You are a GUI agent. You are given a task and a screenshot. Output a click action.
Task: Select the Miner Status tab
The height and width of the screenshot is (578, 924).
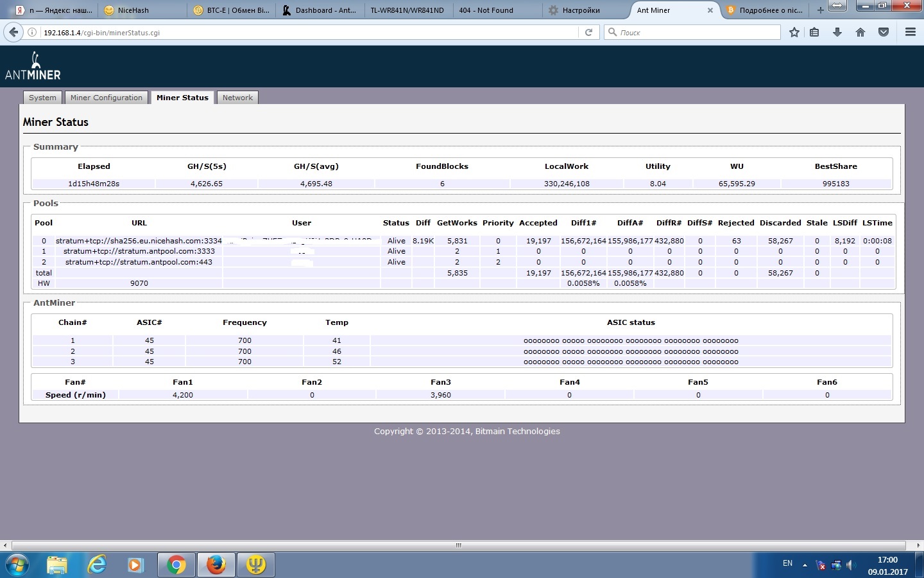182,98
